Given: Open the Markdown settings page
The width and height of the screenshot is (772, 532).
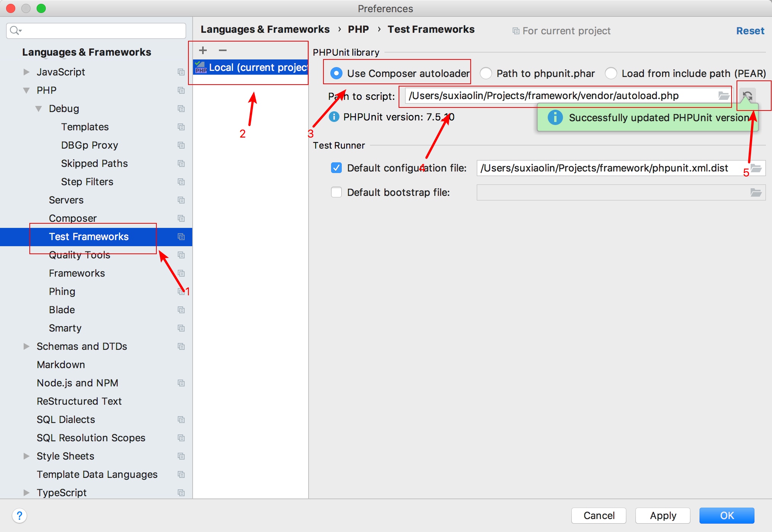Looking at the screenshot, I should point(61,365).
